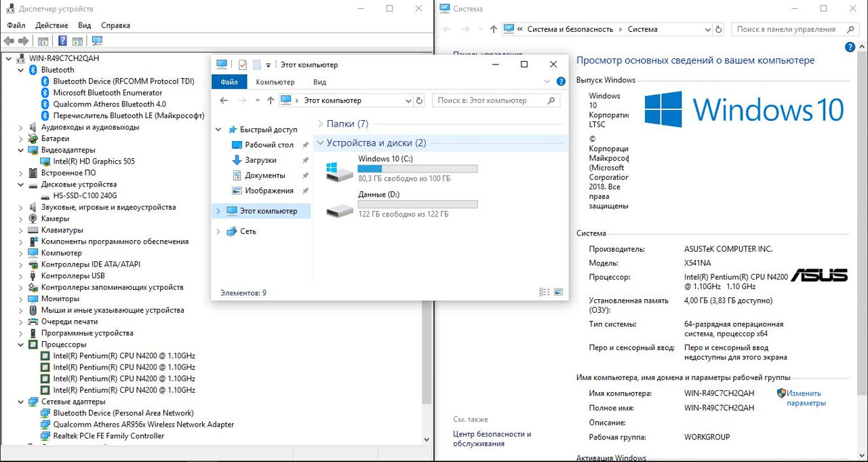
Task: Expand the Клавиатуры node
Action: click(x=21, y=230)
